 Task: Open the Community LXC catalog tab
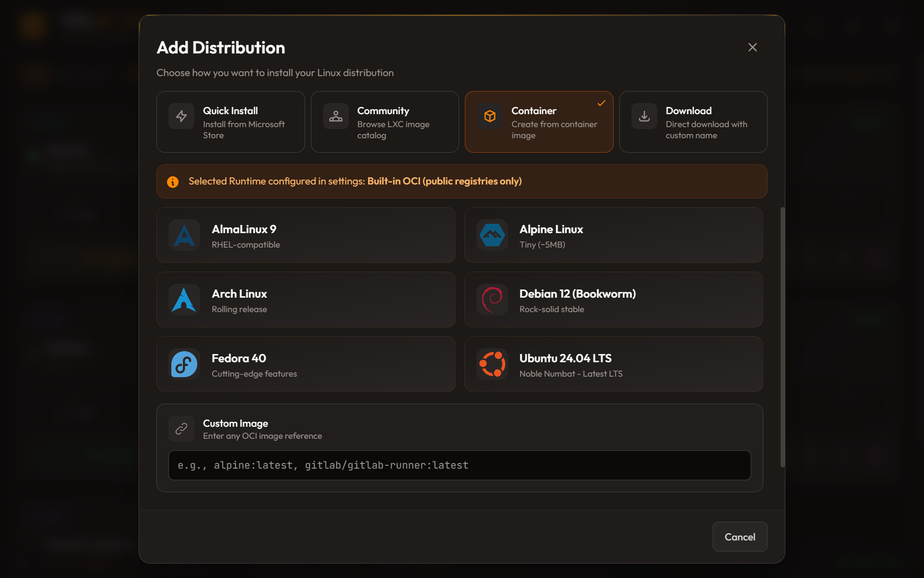(385, 122)
